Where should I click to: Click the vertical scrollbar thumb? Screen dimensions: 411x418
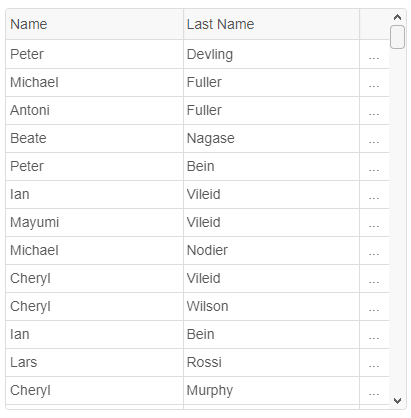coord(397,37)
